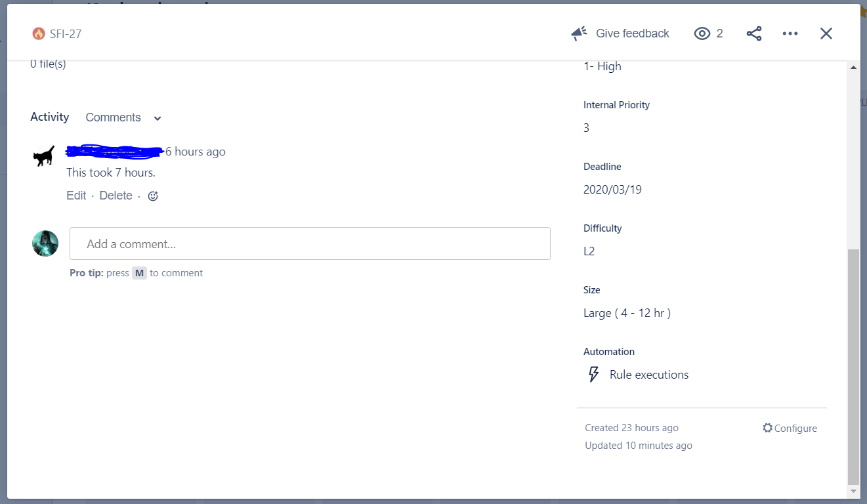Screen dimensions: 867x504
Task: Edit the comment saying This took 7 hours
Action: pos(75,195)
